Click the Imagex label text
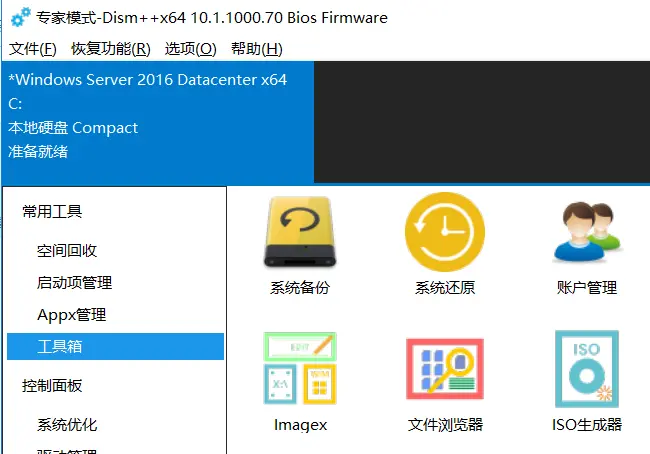 pyautogui.click(x=300, y=425)
